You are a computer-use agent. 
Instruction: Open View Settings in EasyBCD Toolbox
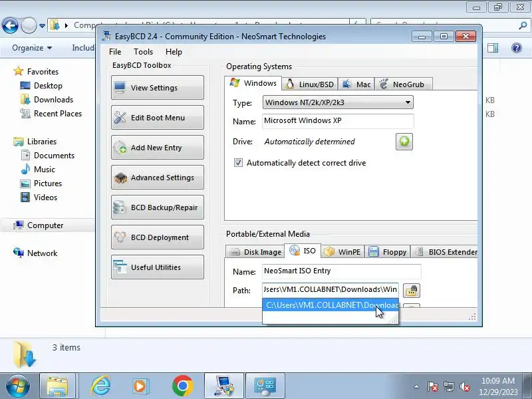pos(158,88)
